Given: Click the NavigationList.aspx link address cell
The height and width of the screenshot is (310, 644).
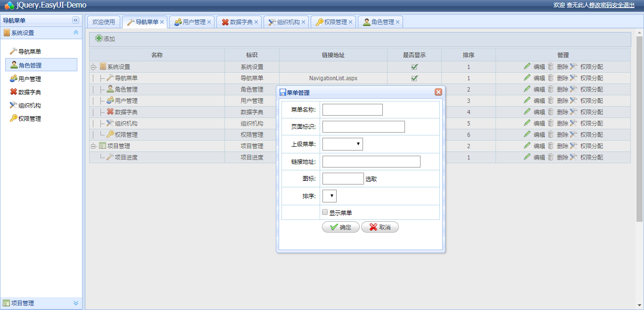Looking at the screenshot, I should 333,78.
